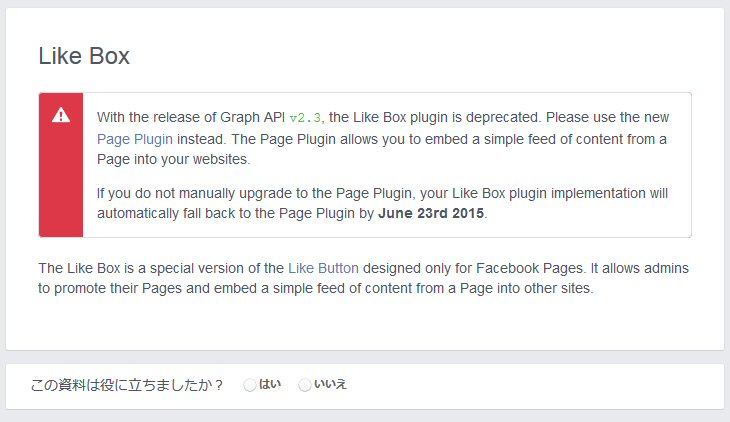Click the red alert sidebar strip
The image size is (730, 422).
tap(61, 165)
